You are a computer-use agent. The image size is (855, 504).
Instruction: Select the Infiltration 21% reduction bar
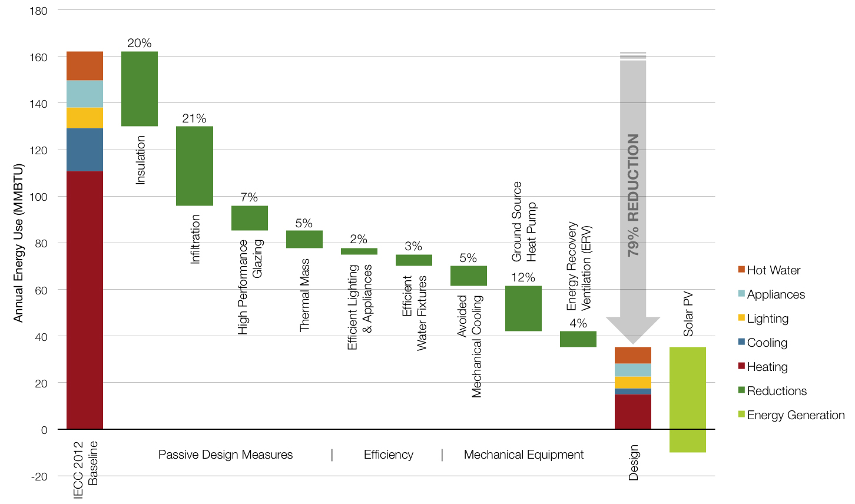click(x=194, y=165)
